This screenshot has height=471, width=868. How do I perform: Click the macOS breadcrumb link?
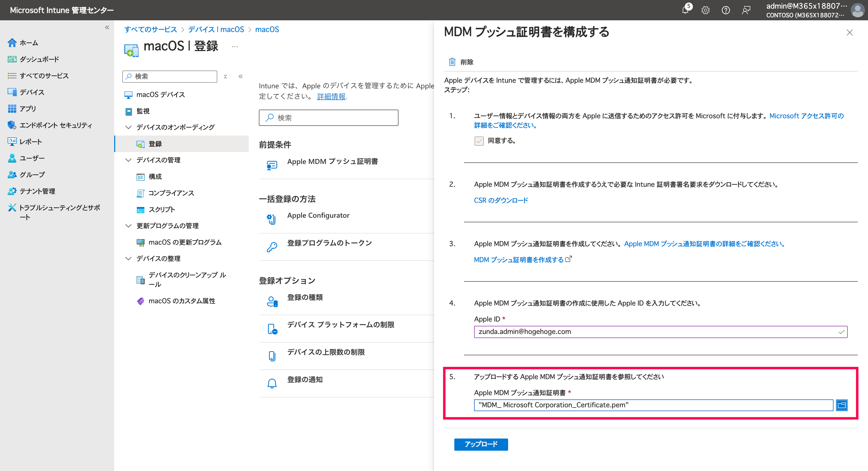click(x=267, y=29)
